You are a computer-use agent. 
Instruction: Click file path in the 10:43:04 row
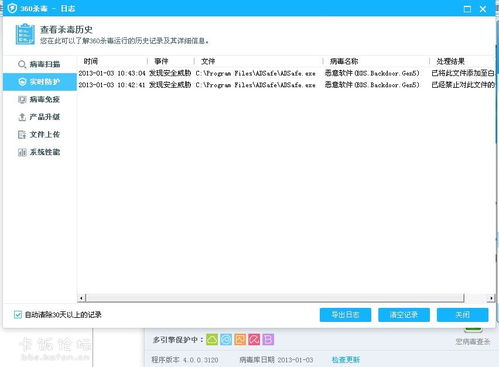(255, 73)
